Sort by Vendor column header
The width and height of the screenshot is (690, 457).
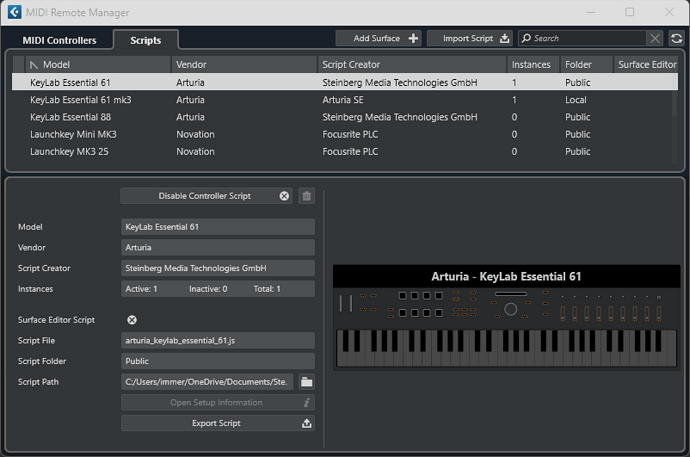point(244,65)
